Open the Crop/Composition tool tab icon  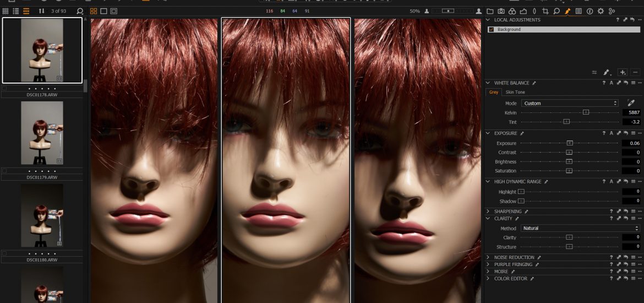pyautogui.click(x=545, y=11)
